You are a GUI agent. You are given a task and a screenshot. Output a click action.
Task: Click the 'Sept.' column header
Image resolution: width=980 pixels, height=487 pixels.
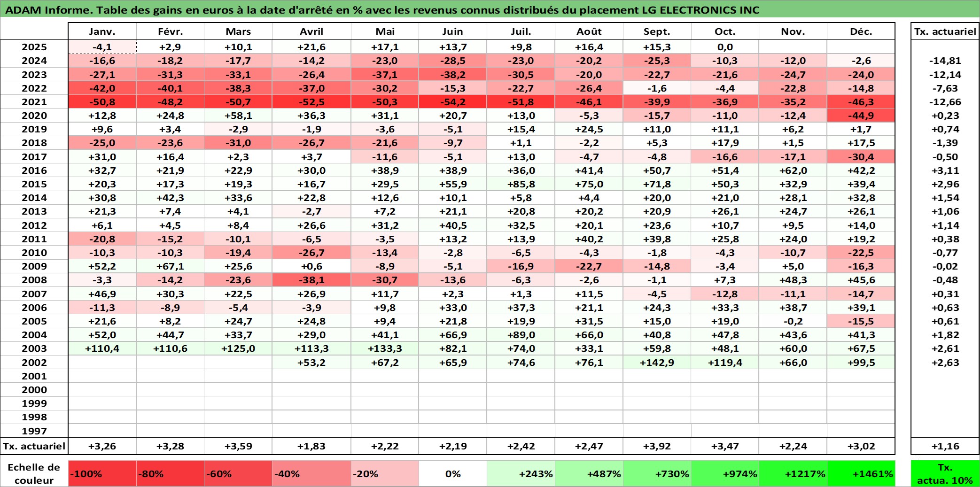coord(657,31)
